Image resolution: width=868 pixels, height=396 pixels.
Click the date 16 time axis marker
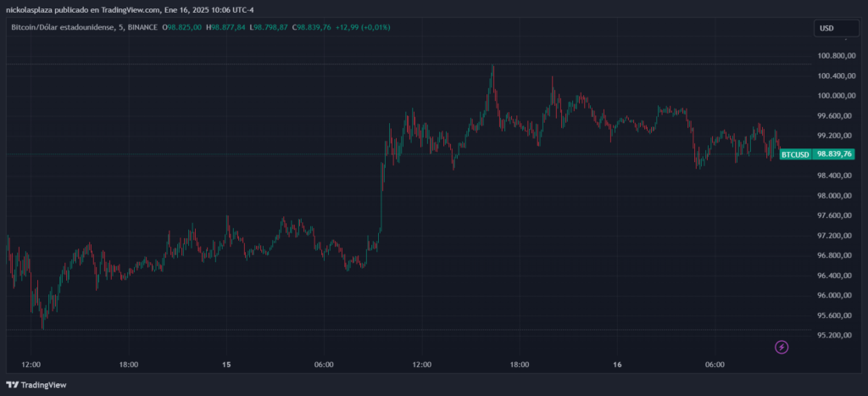pos(617,365)
